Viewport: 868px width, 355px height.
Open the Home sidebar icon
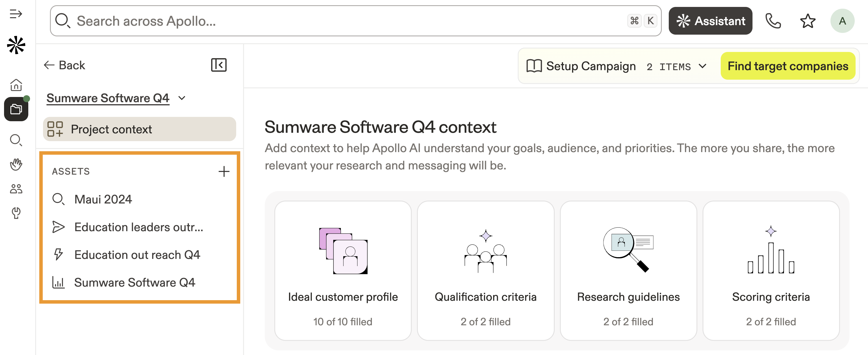point(16,85)
